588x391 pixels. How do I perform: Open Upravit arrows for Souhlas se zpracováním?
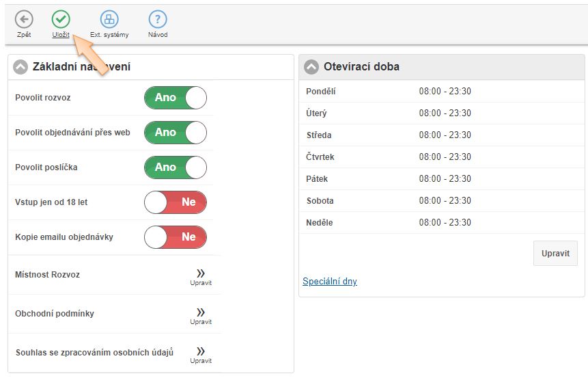point(201,352)
